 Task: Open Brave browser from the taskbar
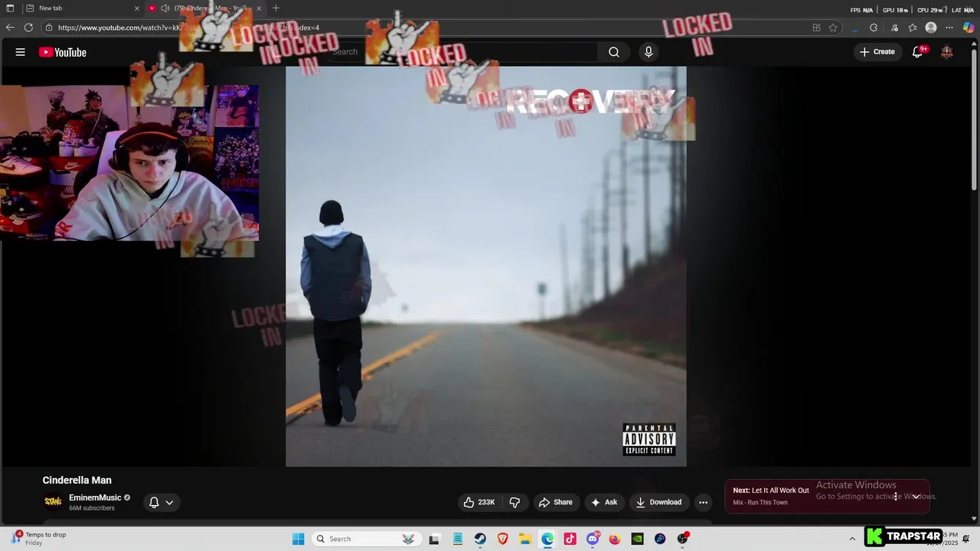(x=503, y=539)
